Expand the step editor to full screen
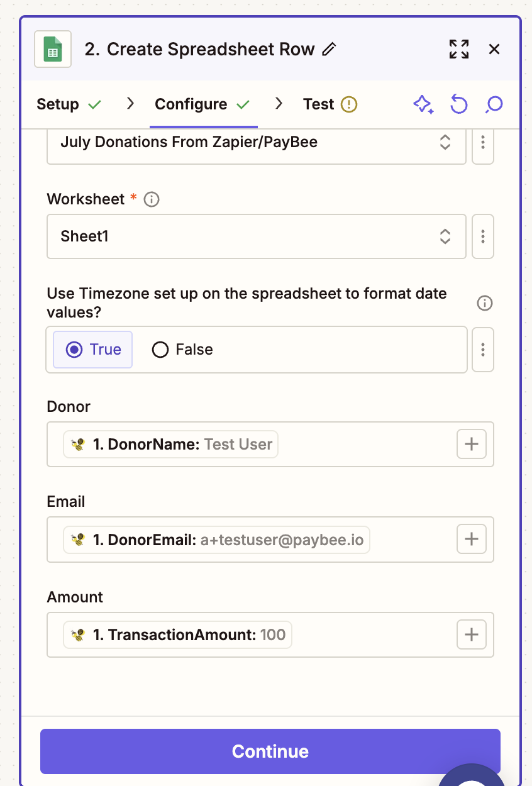The height and width of the screenshot is (786, 532). tap(459, 49)
